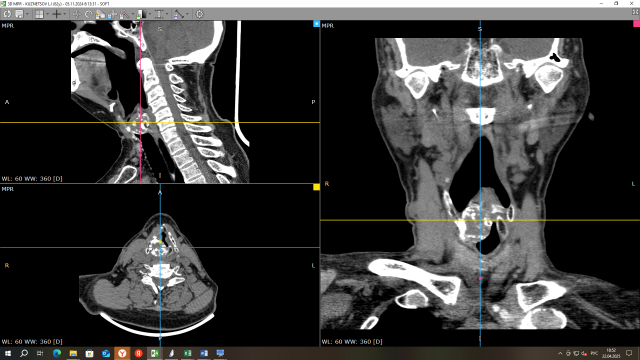The width and height of the screenshot is (640, 360).
Task: Open Microsoft Edge from the taskbar
Action: (57, 353)
